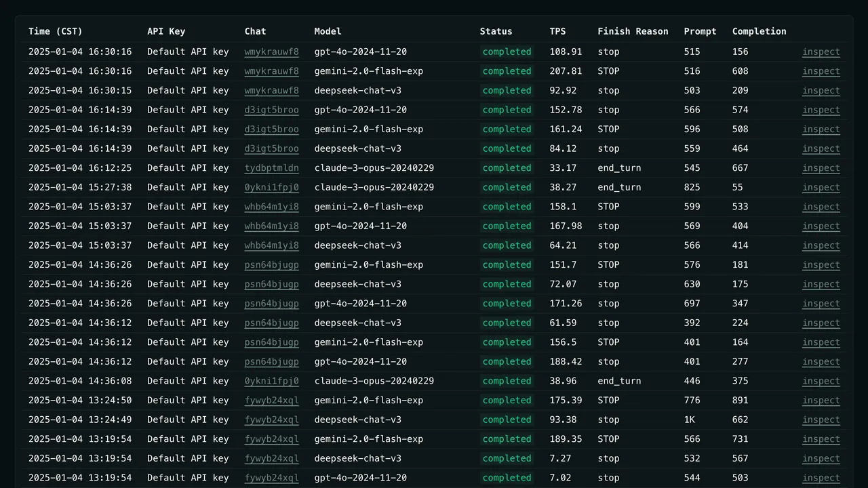
Task: Inspect the gpt-4o row with 152.78 TPS
Action: click(821, 110)
